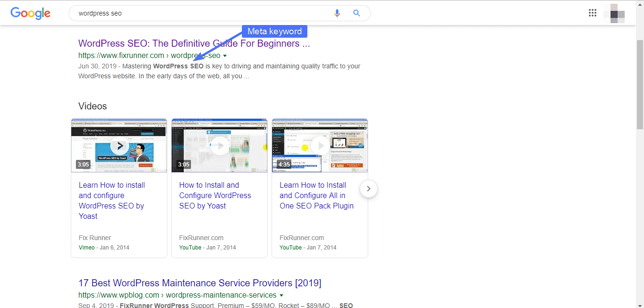Click the Fix Runner source label
644x308 pixels.
95,238
